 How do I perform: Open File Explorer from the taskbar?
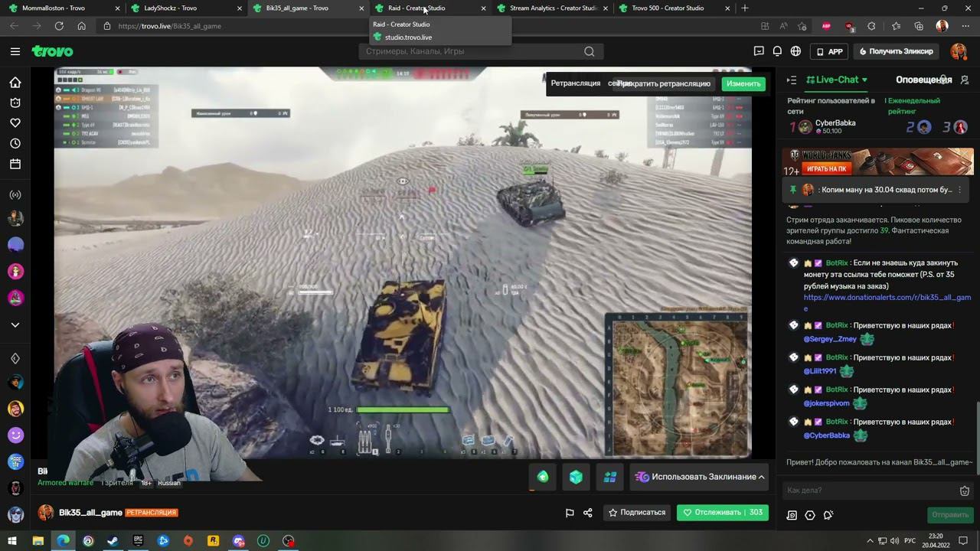[38, 541]
